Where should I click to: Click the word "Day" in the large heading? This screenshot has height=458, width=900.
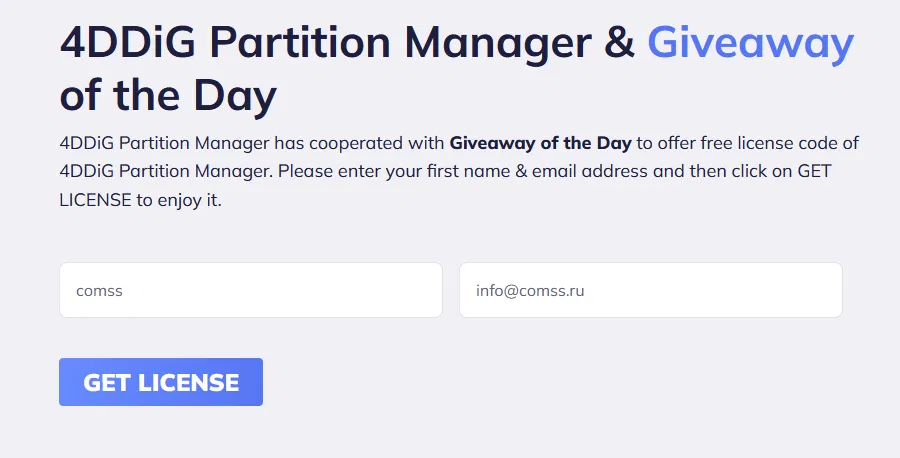click(235, 96)
